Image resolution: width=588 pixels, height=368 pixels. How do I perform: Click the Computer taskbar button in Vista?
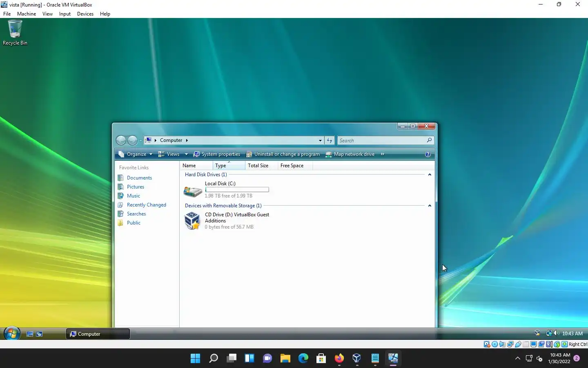[98, 334]
